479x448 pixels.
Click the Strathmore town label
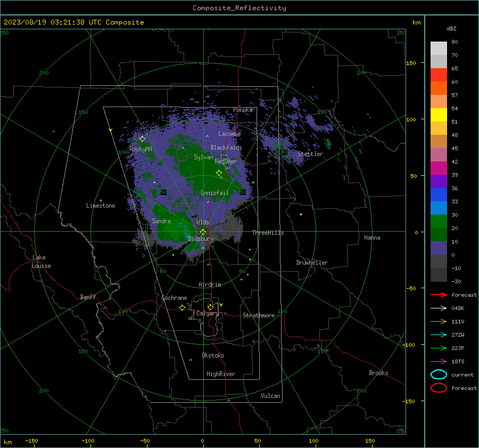(x=259, y=315)
